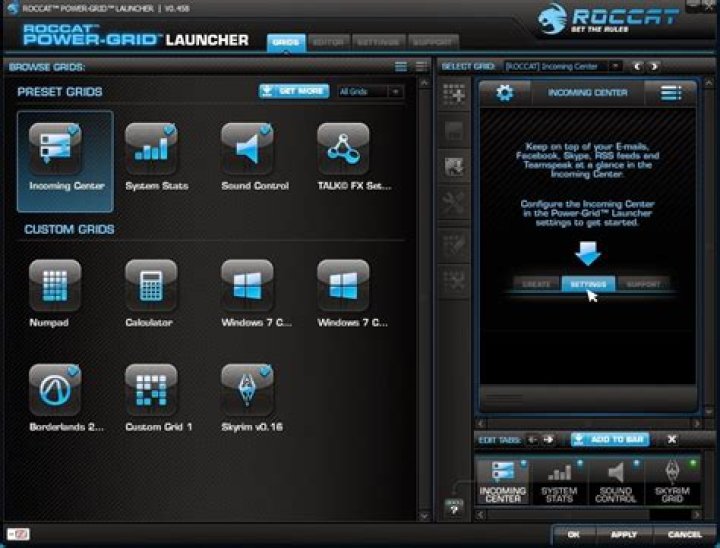Click the APPLY button
This screenshot has height=548, width=720.
(x=624, y=534)
